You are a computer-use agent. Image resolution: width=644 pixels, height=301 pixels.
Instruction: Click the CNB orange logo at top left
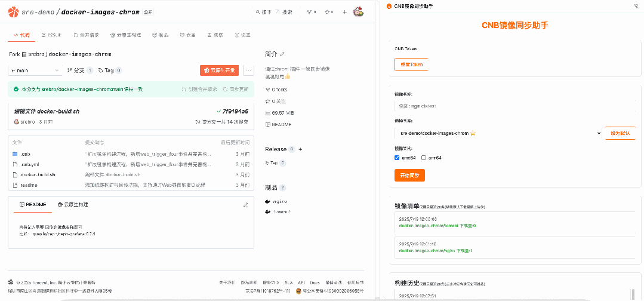tap(13, 12)
